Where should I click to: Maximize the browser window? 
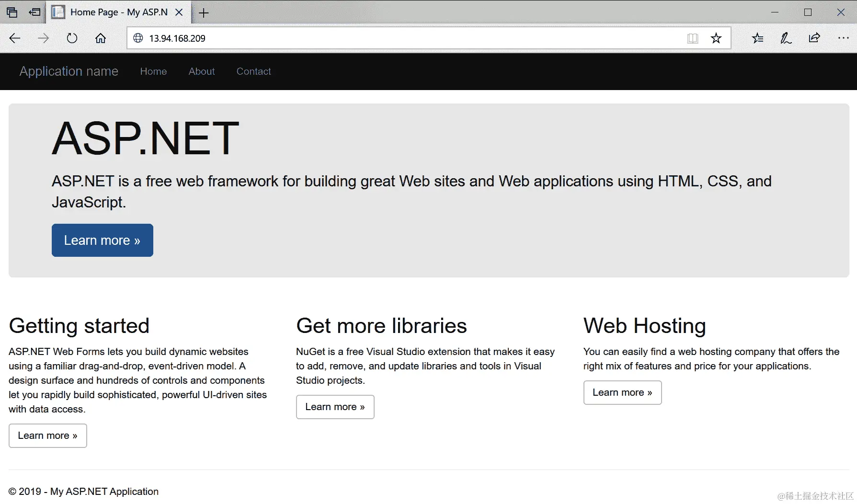[x=808, y=12]
